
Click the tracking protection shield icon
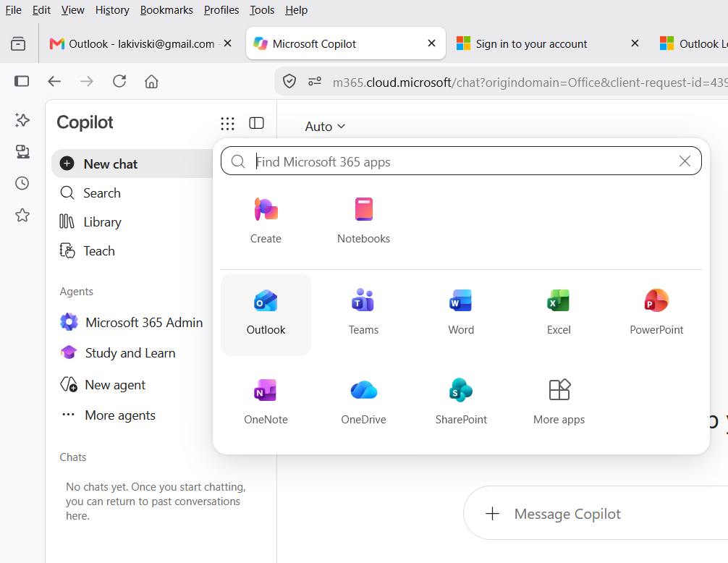coord(289,82)
